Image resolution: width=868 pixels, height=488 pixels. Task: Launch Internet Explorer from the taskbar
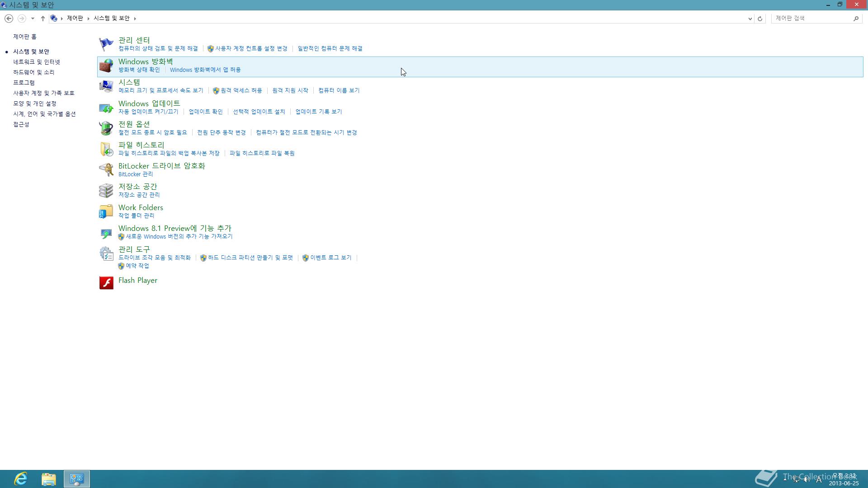click(x=21, y=479)
